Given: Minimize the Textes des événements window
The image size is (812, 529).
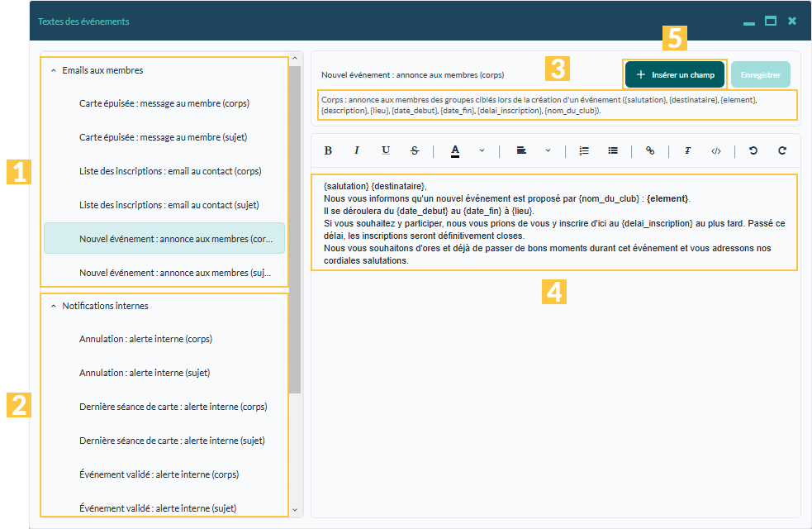Looking at the screenshot, I should pos(749,22).
